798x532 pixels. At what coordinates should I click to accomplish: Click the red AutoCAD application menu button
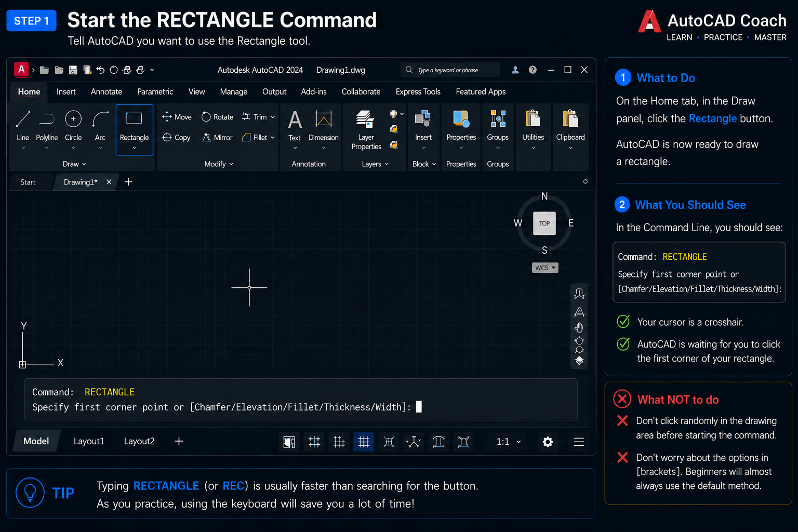point(21,69)
